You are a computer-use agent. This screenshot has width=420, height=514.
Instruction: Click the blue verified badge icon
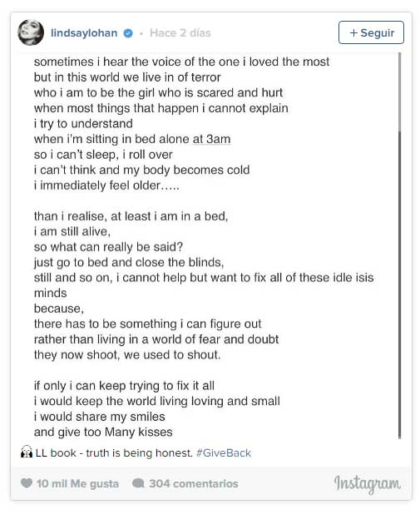pyautogui.click(x=128, y=33)
